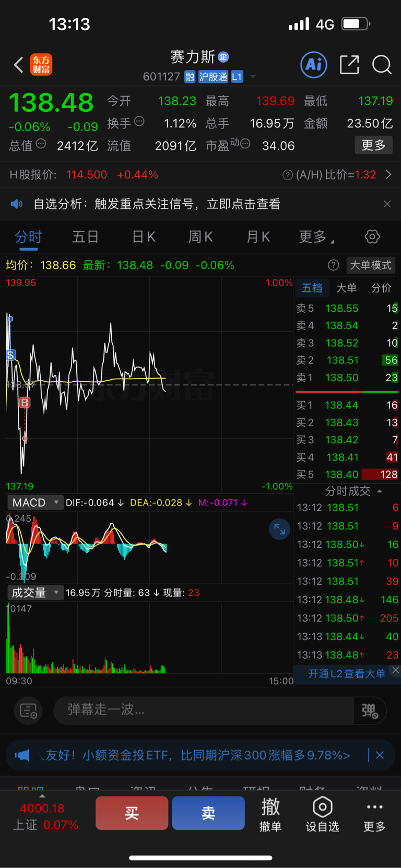Tap the info icon beside 市盈
Image resolution: width=401 pixels, height=868 pixels.
(x=245, y=144)
